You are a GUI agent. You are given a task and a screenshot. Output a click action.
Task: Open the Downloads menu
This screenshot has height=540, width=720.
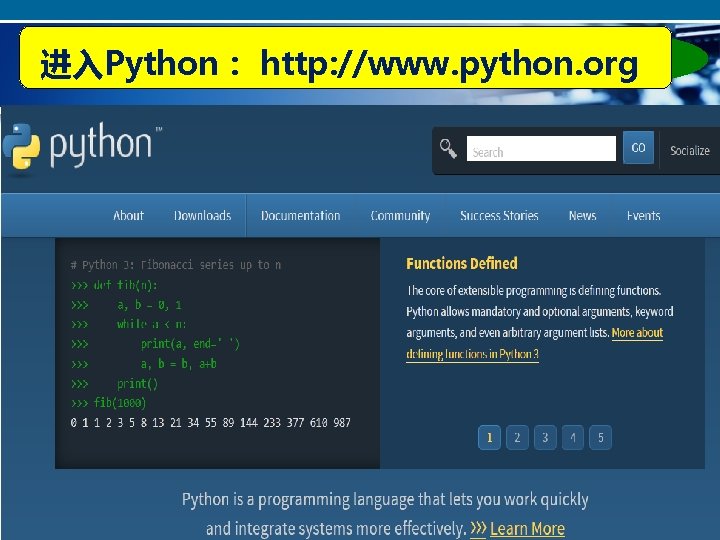point(202,215)
